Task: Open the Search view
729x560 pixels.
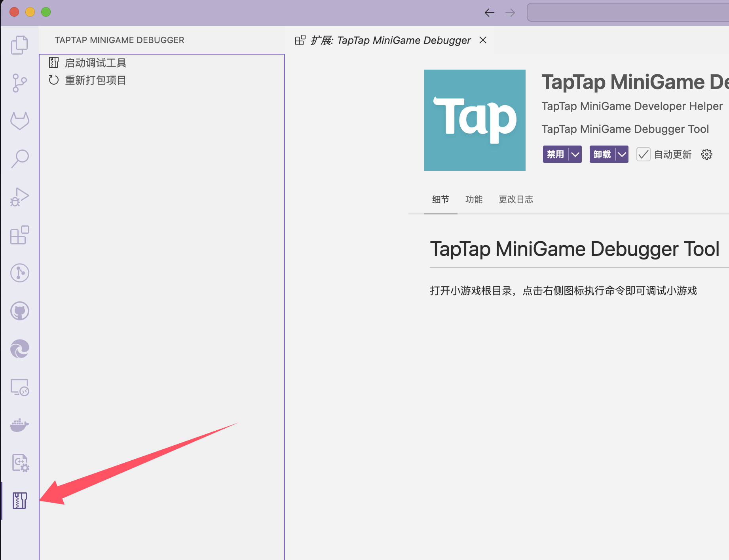Action: pyautogui.click(x=19, y=159)
